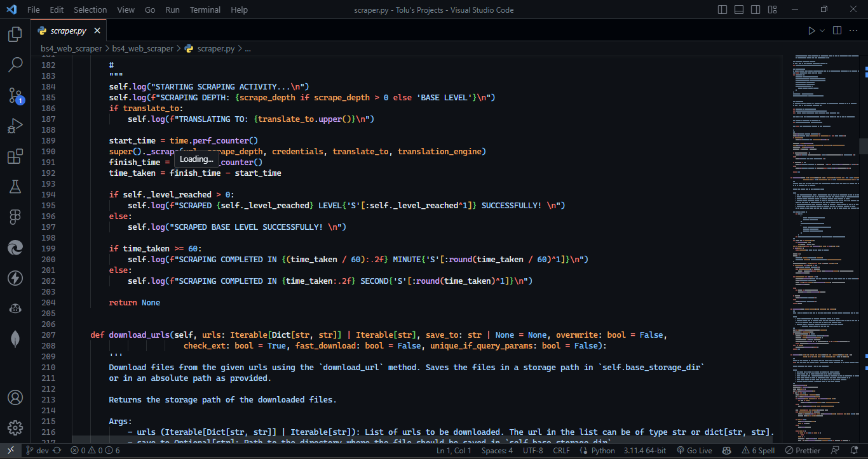Open the Search view in activity bar
Image resolution: width=868 pixels, height=459 pixels.
tap(15, 65)
